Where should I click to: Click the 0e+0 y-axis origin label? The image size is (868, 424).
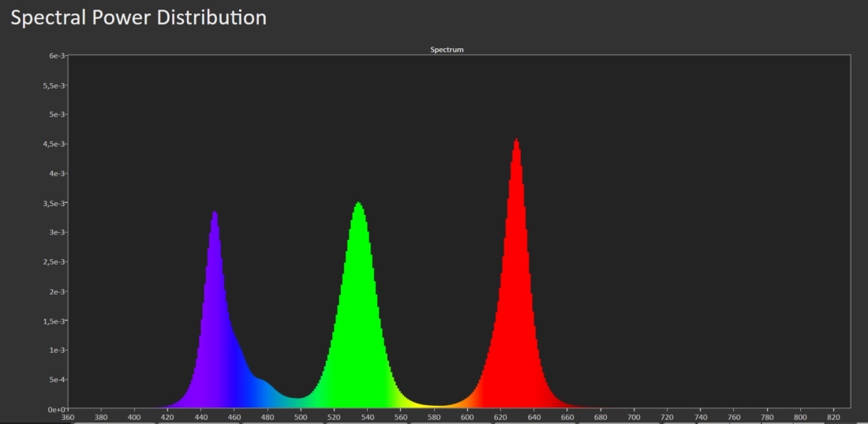coord(54,410)
